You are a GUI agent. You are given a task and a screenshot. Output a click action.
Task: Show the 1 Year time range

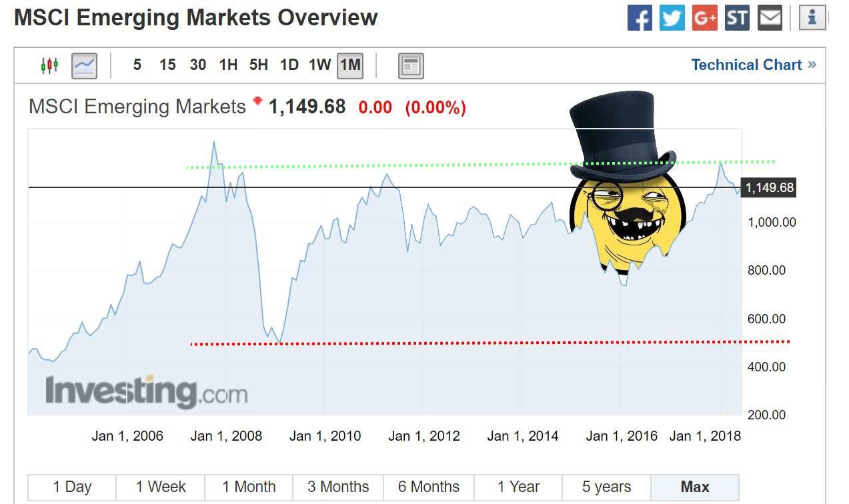(518, 487)
